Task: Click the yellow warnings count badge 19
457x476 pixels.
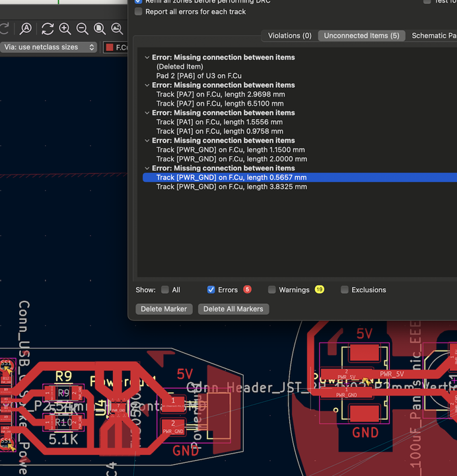Action: pos(320,290)
